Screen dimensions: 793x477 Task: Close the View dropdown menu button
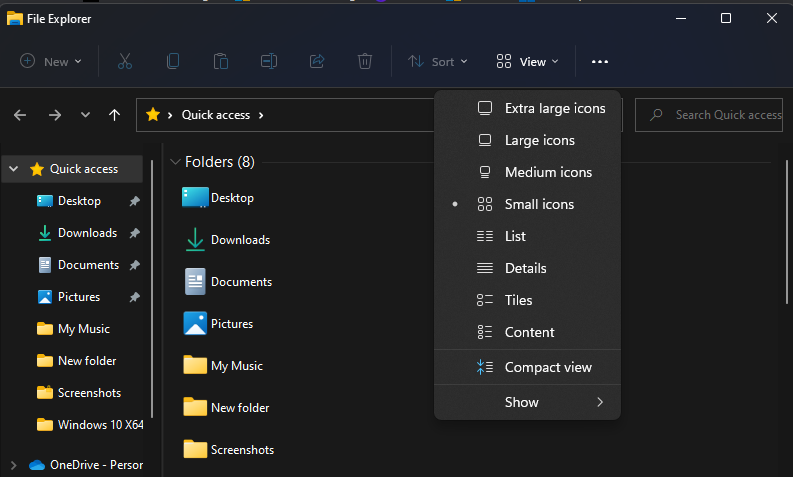[527, 62]
